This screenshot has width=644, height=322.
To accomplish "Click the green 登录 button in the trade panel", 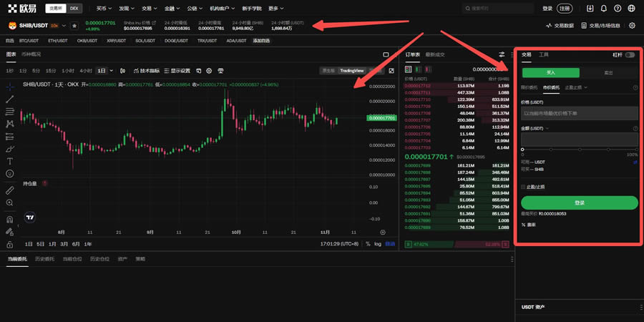I will coord(579,203).
